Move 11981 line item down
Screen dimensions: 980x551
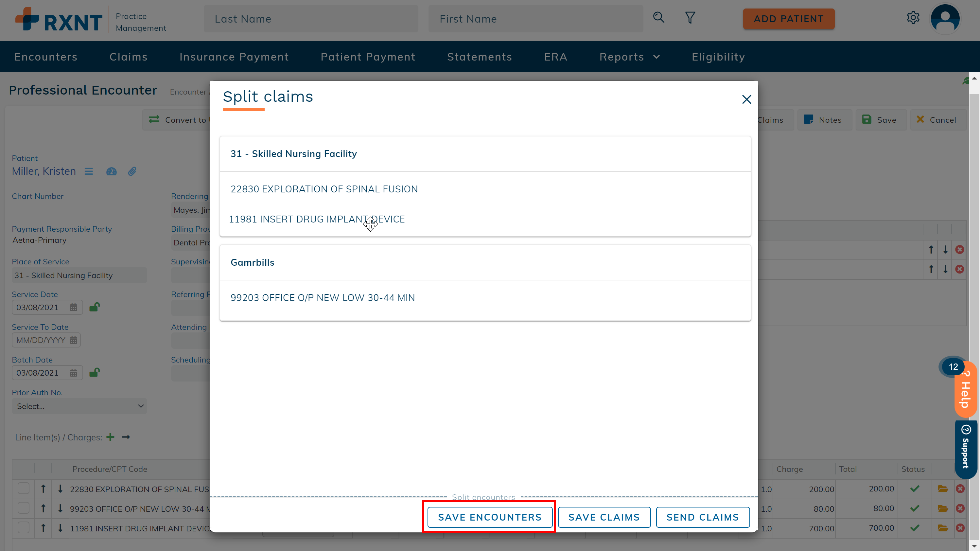60,528
